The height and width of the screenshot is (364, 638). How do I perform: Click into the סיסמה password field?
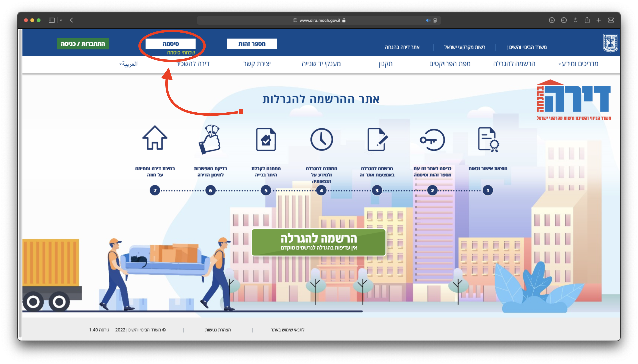[x=171, y=44]
